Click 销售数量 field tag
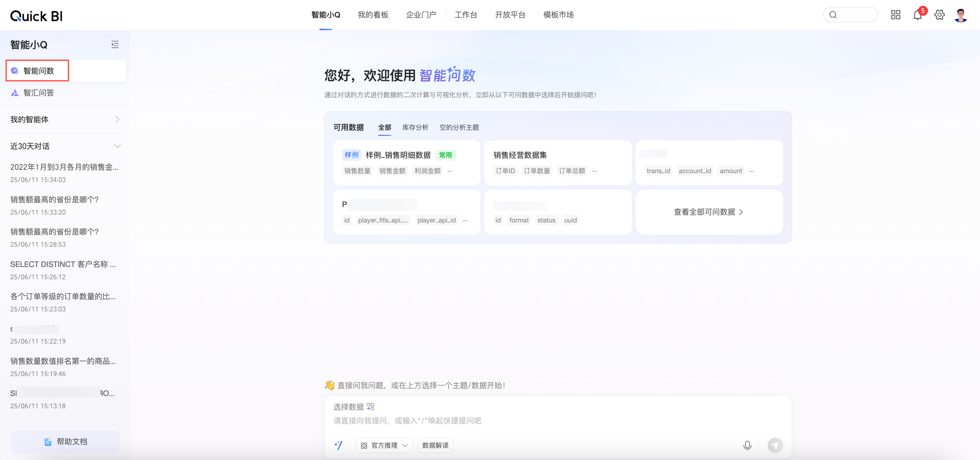980x460 pixels. (357, 171)
